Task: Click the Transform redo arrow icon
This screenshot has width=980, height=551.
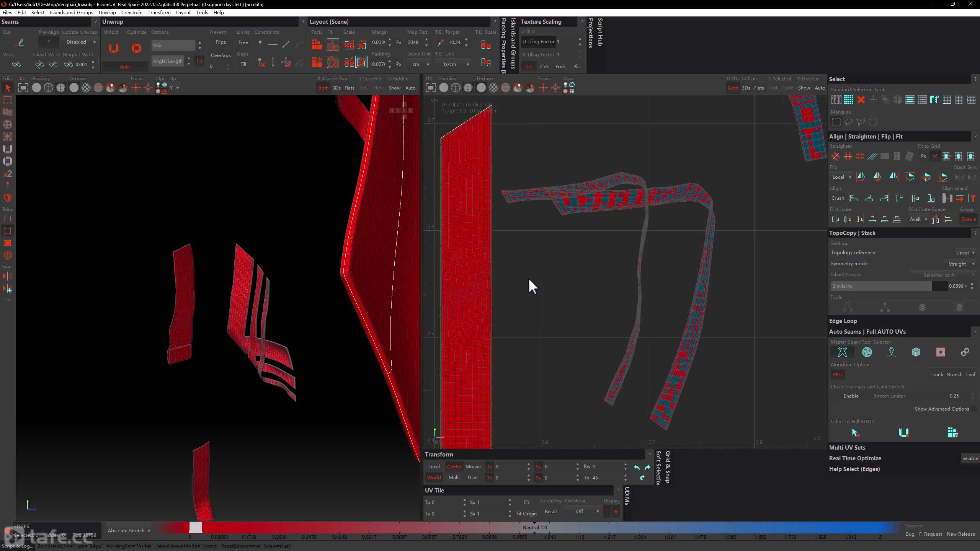Action: click(x=647, y=467)
